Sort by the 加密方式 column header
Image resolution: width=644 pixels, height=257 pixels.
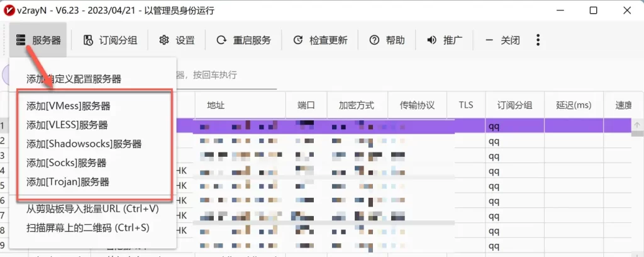pos(357,105)
